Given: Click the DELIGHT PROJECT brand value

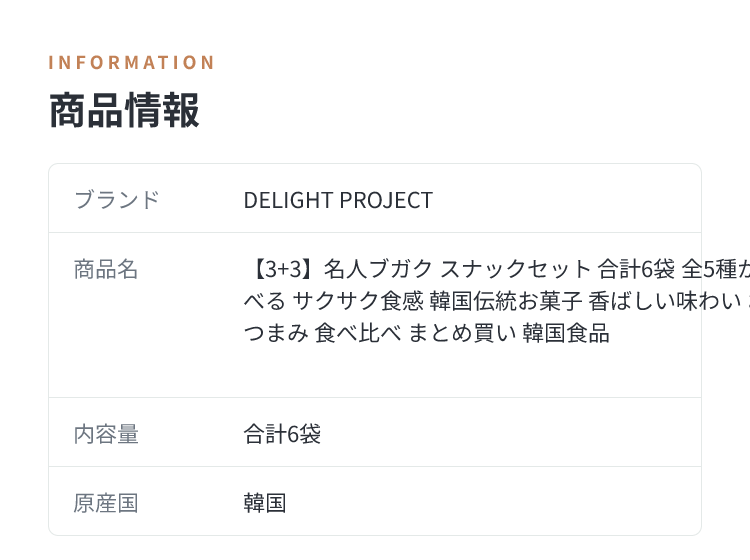Looking at the screenshot, I should click(338, 200).
